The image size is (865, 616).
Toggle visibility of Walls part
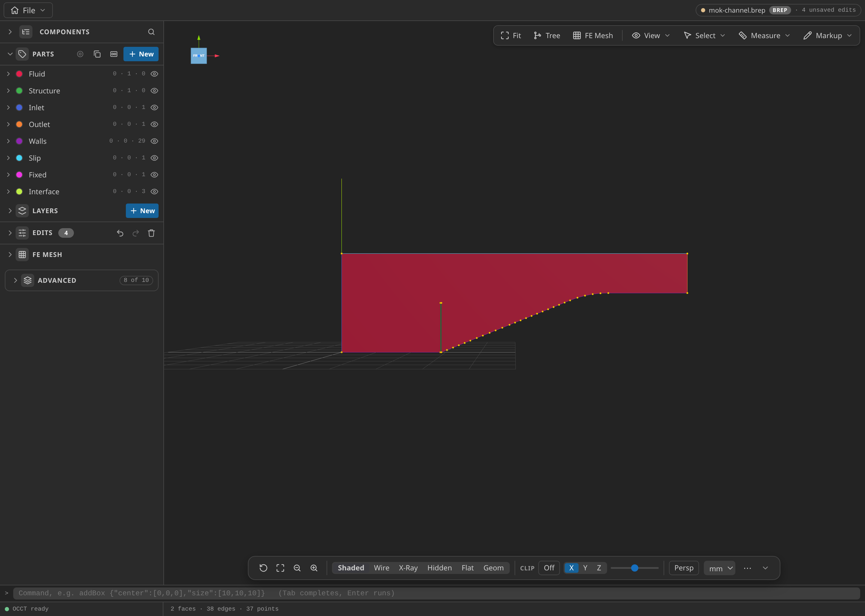pos(154,141)
